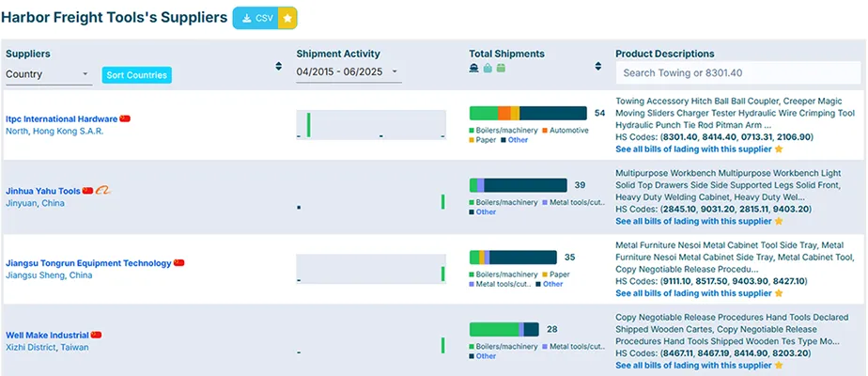The height and width of the screenshot is (376, 868).
Task: Click the weight bag icon under Total Shipments
Action: click(x=488, y=68)
